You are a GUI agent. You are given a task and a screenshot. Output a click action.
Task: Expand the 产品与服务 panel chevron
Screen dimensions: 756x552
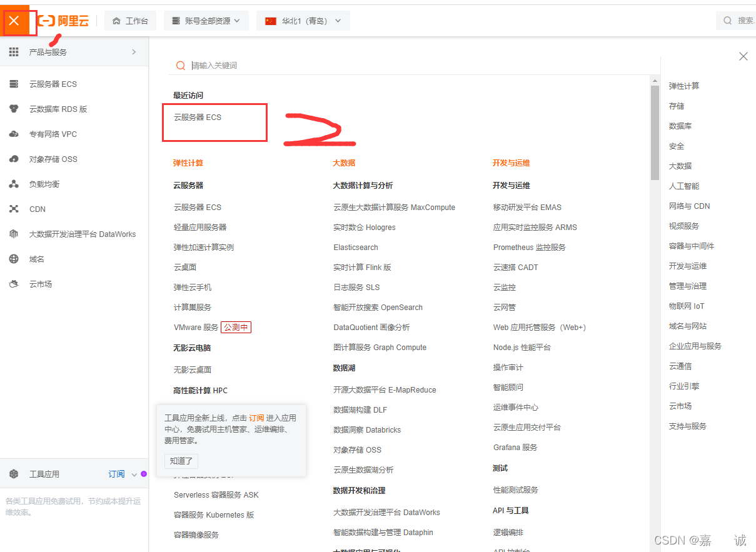(x=133, y=52)
